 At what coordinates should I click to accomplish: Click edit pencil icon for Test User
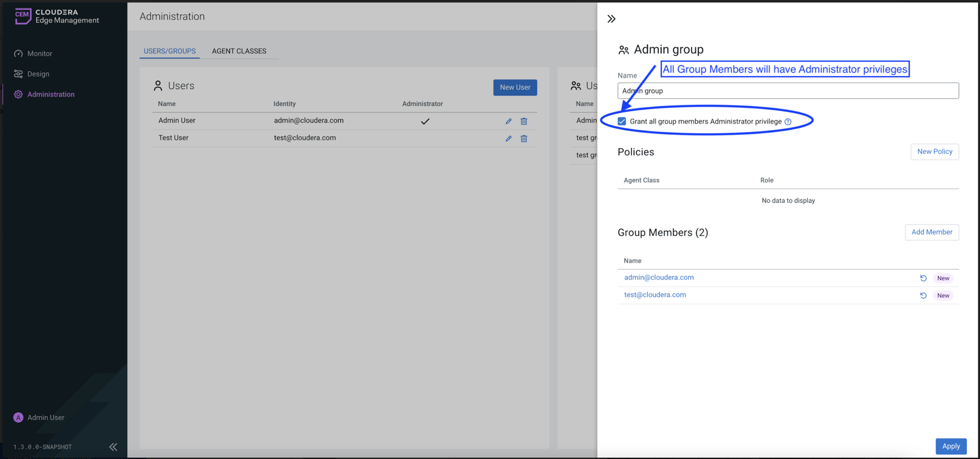click(x=509, y=139)
